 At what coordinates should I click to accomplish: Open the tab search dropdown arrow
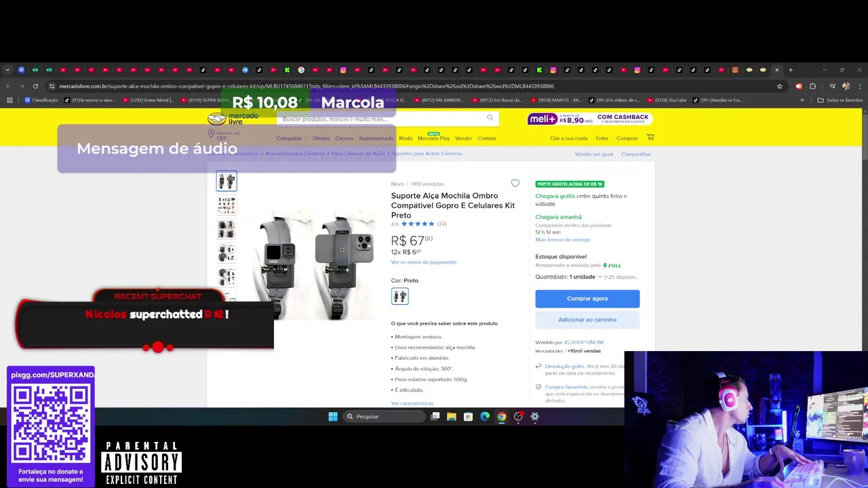(x=7, y=70)
